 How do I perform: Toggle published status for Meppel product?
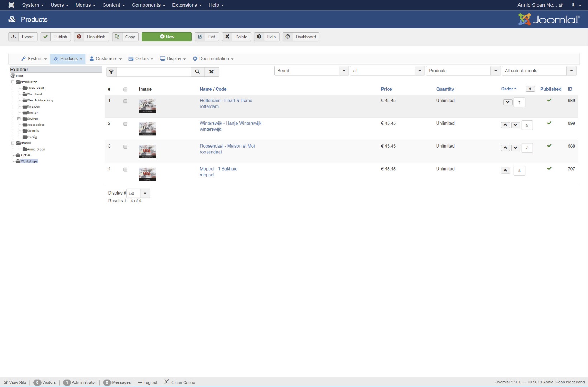tap(549, 168)
